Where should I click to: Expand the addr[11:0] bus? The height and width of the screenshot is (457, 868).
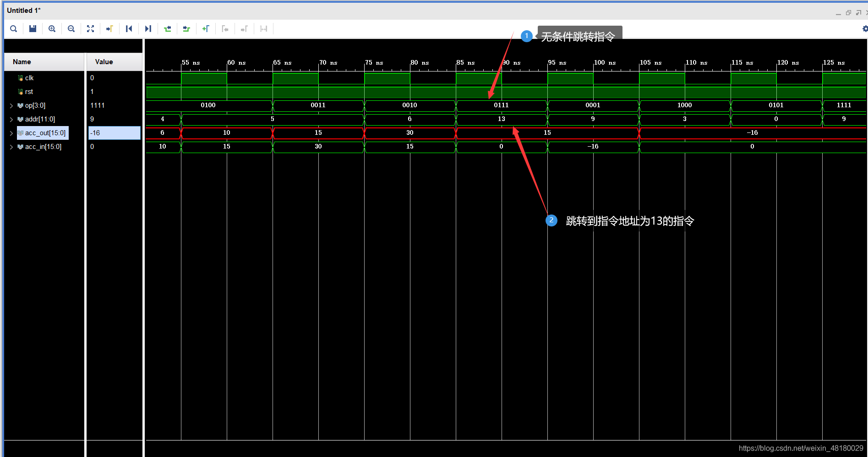coord(11,119)
